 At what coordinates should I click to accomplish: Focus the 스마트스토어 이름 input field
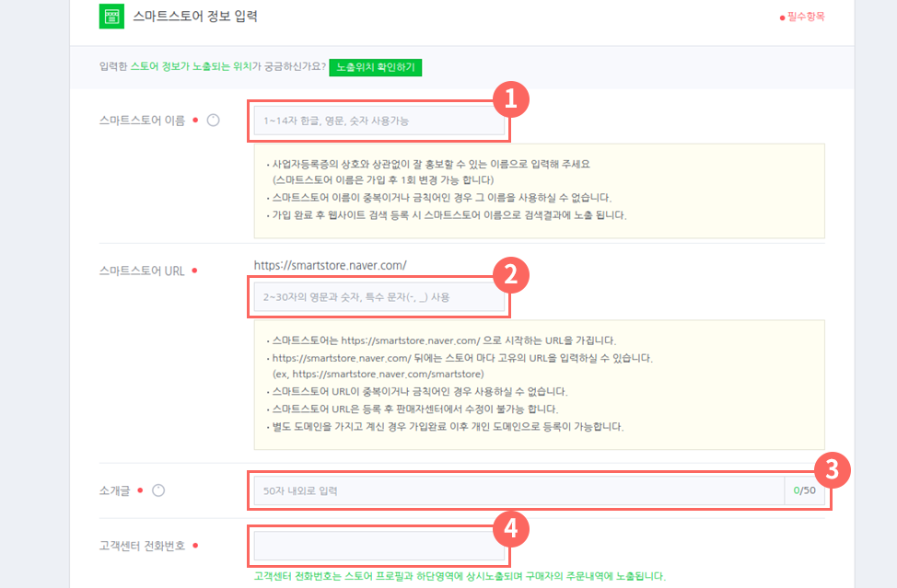(x=379, y=121)
